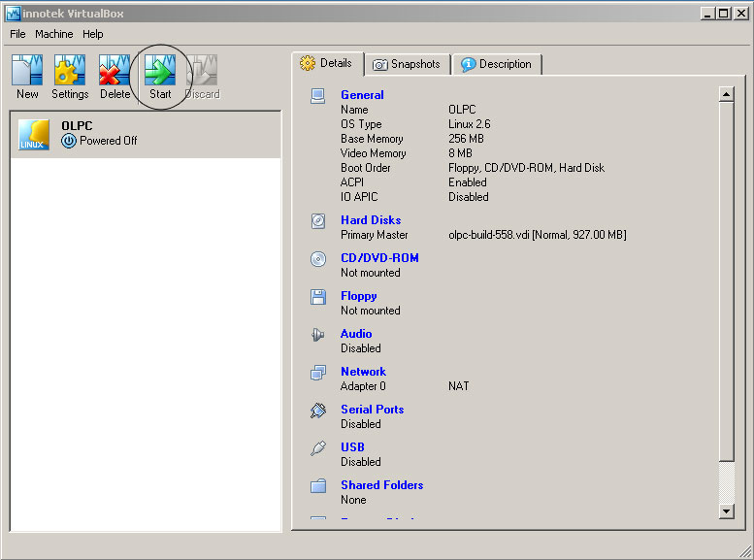Screen dimensions: 754x560
Task: Click the details pane scrollbar thumb
Action: [x=727, y=280]
